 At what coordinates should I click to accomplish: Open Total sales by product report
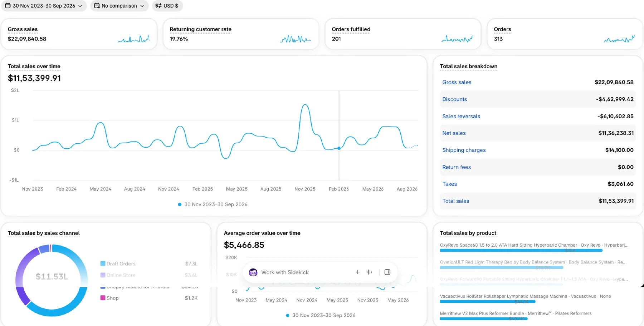click(x=468, y=233)
